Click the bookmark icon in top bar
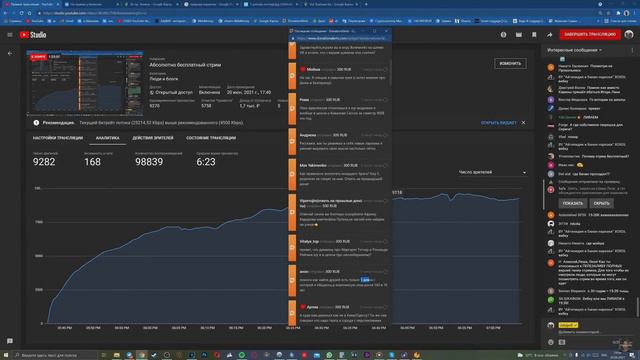This screenshot has height=360, width=640. (534, 35)
